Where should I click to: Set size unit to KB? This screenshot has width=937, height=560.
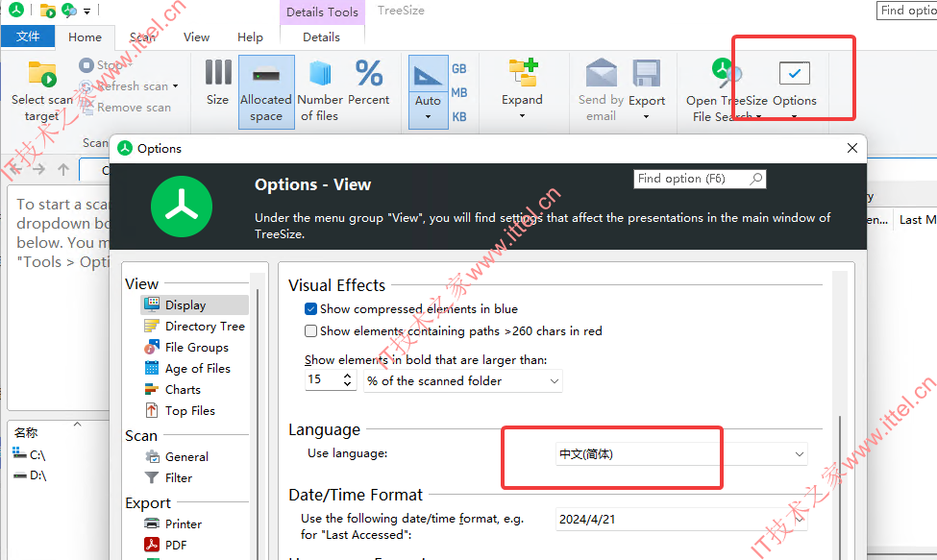tap(459, 117)
